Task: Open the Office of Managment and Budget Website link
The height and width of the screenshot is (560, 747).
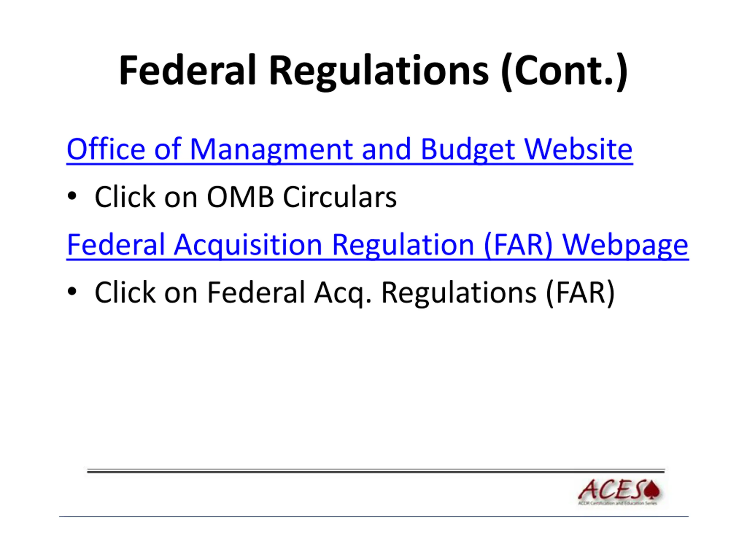Action: coord(350,150)
